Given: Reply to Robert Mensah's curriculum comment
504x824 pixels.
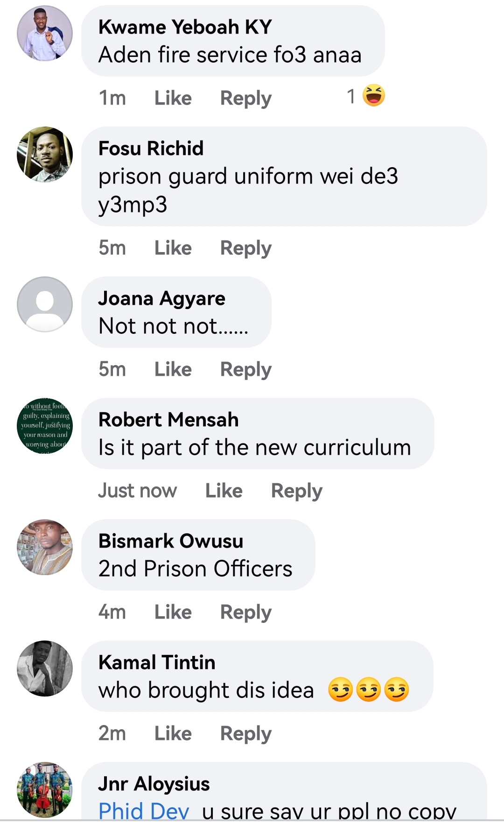Looking at the screenshot, I should point(297,491).
